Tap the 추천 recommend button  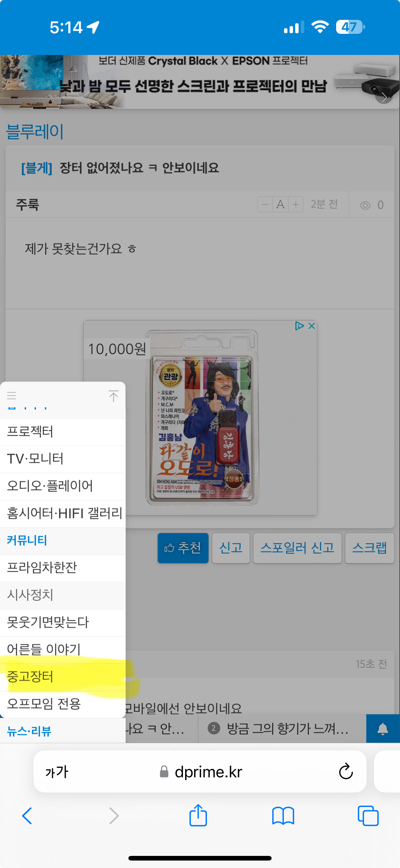tap(183, 548)
